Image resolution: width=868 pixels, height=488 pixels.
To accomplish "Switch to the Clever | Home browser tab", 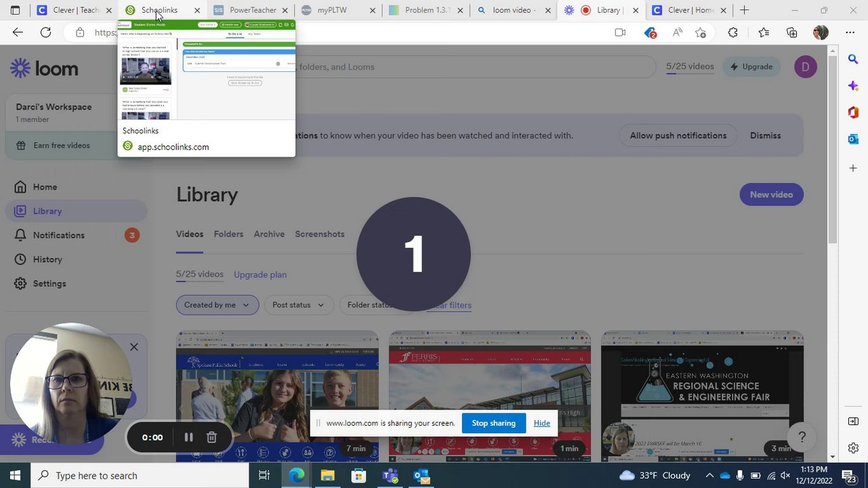I will click(x=688, y=10).
